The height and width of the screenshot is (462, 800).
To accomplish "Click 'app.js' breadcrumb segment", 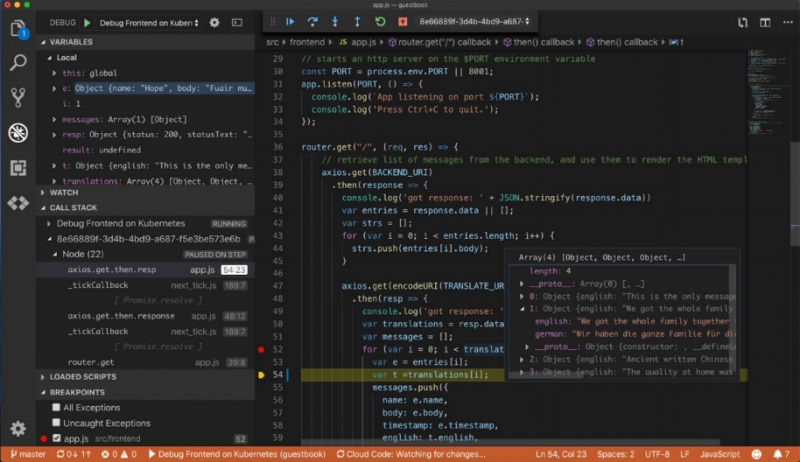I will pos(363,42).
